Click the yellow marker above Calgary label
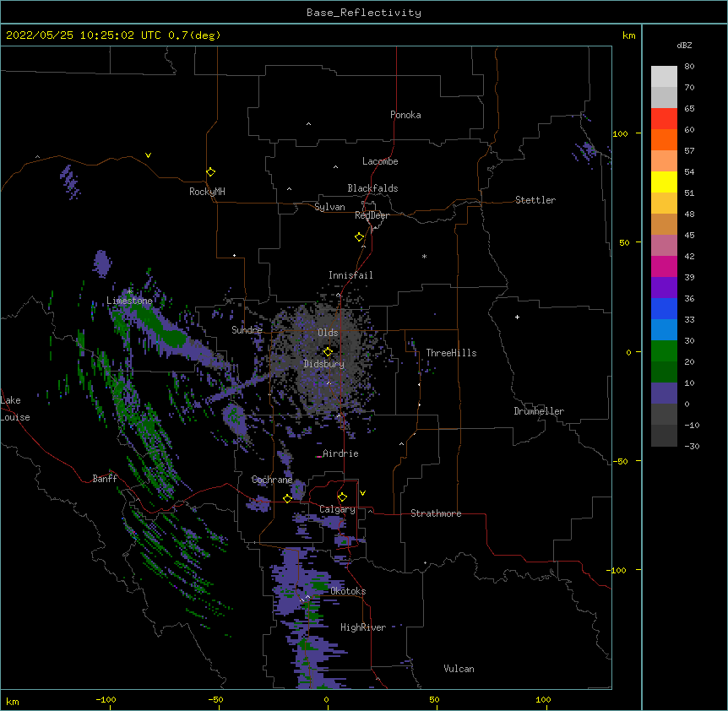Screen dimensions: 728x711 click(x=342, y=497)
